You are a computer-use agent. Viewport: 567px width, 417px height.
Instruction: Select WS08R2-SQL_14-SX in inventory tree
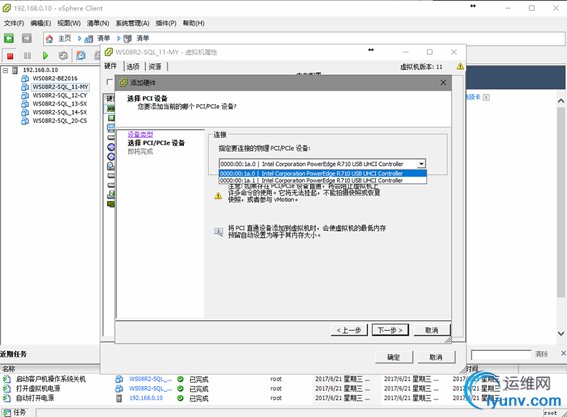click(60, 112)
